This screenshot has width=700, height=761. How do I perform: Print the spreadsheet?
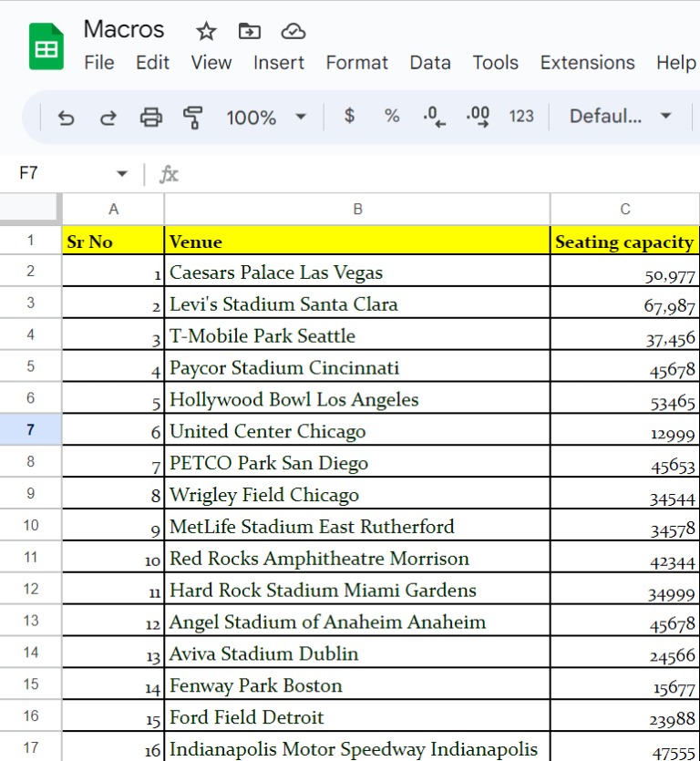tap(150, 117)
